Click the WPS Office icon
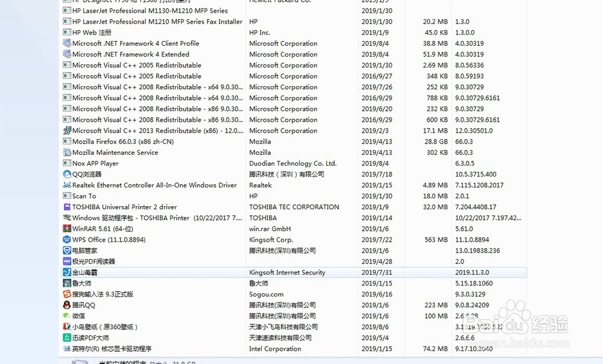The height and width of the screenshot is (364, 603). [x=67, y=239]
